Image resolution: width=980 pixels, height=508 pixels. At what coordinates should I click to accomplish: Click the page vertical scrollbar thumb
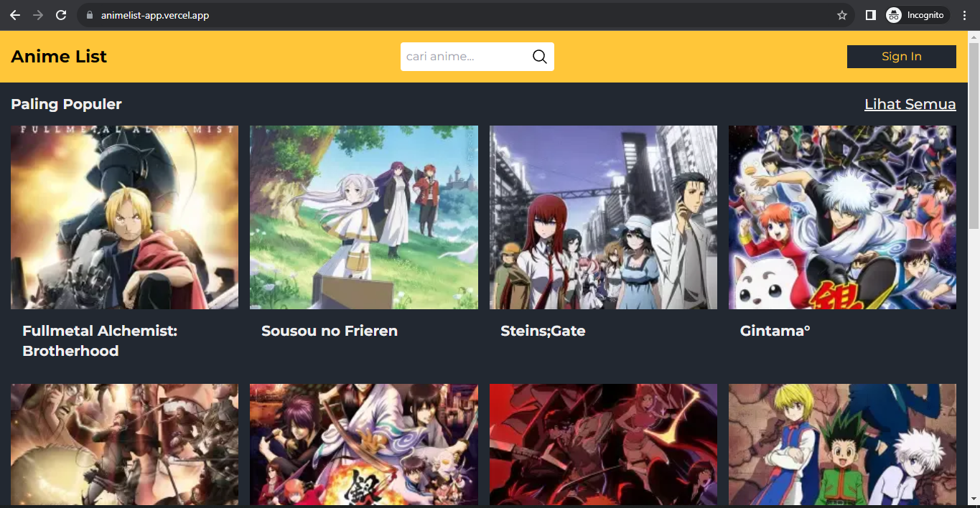click(974, 136)
